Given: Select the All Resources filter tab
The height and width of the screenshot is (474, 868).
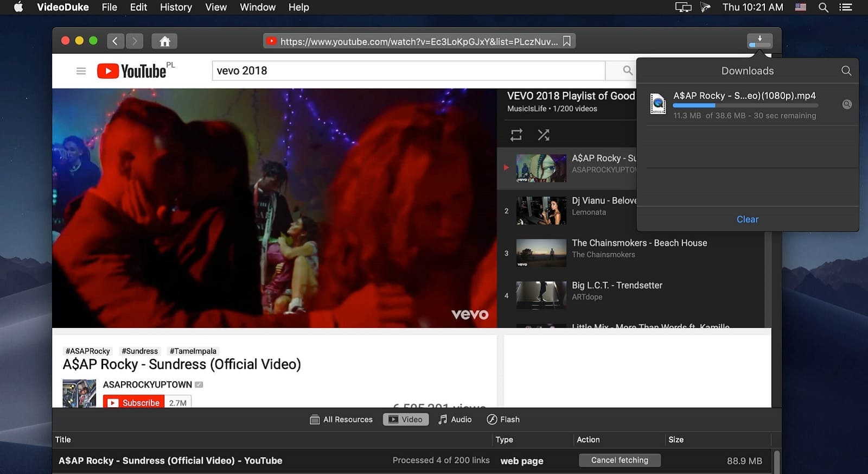Looking at the screenshot, I should coord(341,419).
